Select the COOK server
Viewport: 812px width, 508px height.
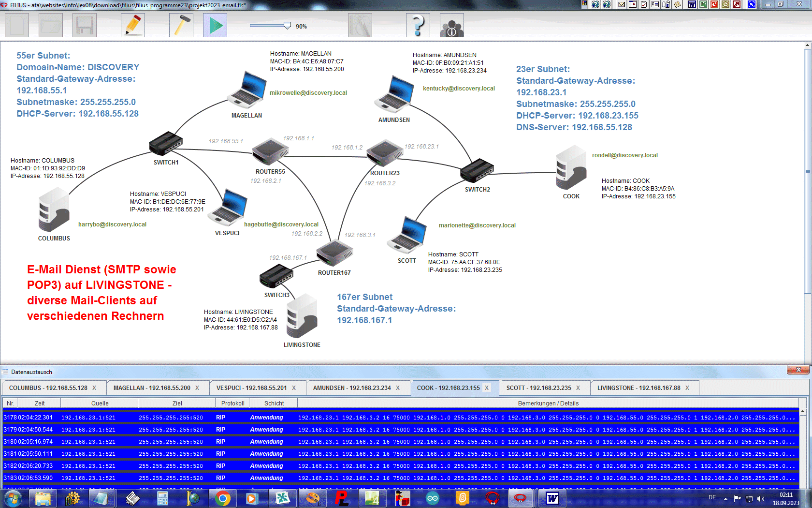click(x=571, y=167)
